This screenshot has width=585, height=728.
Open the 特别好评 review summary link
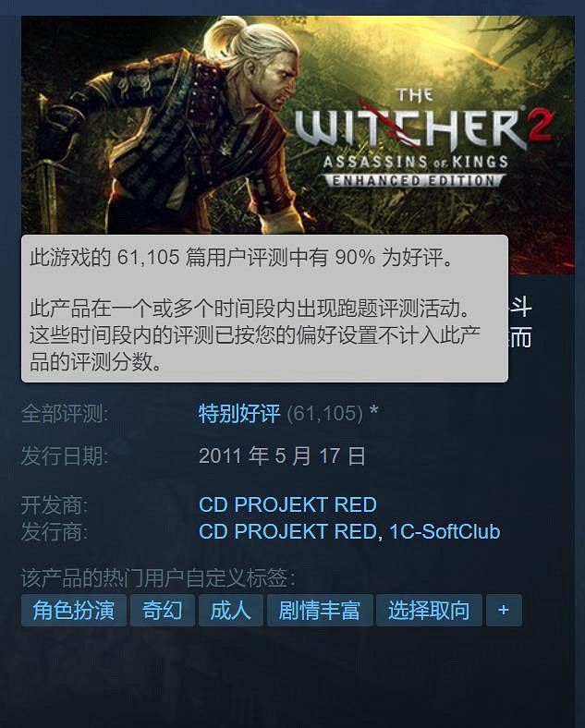(x=239, y=413)
